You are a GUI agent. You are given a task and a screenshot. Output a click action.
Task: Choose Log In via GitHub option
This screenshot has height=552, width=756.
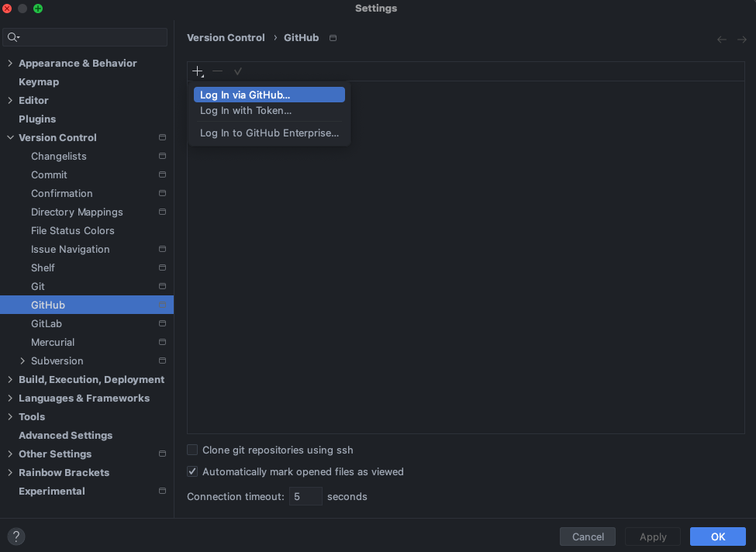tap(269, 95)
